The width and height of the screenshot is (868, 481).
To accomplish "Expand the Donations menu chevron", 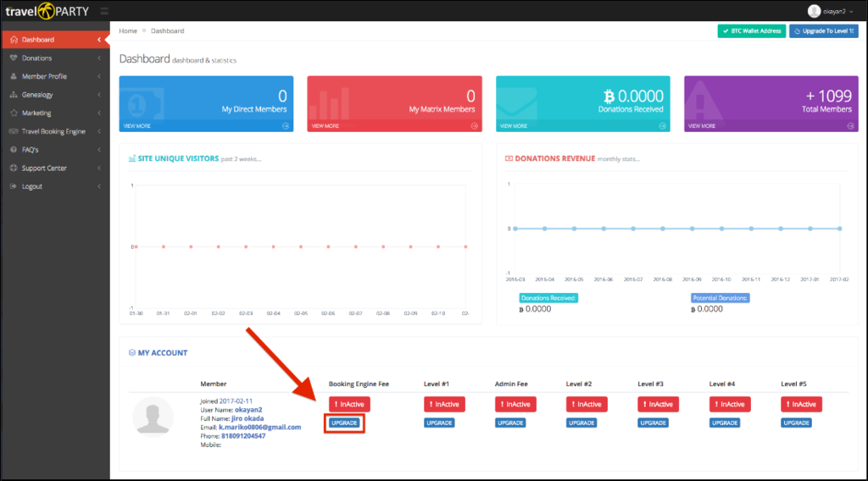I will [99, 58].
